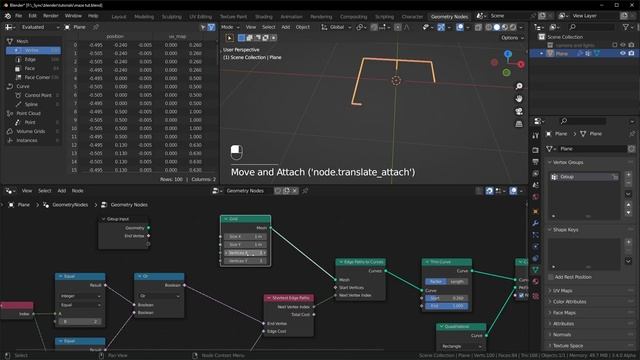The image size is (640, 360).
Task: Click the add shape key plus button
Action: coord(628,242)
